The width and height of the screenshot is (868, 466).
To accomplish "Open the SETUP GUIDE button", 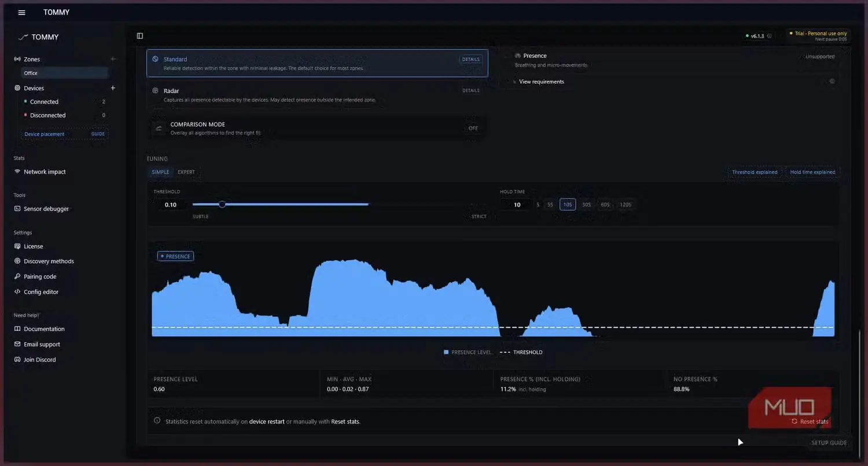I will click(x=829, y=443).
